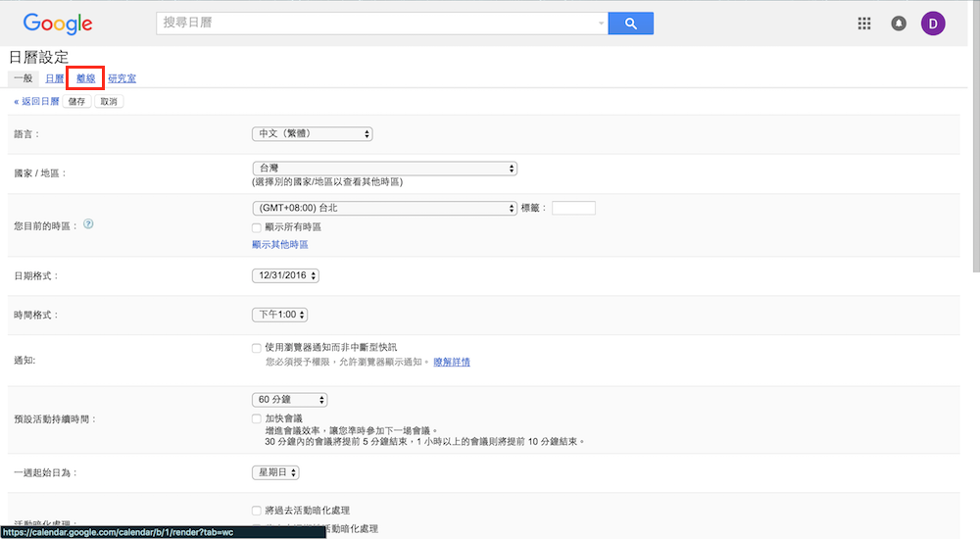Open the notifications bell icon
The height and width of the screenshot is (539, 980).
pos(899,24)
